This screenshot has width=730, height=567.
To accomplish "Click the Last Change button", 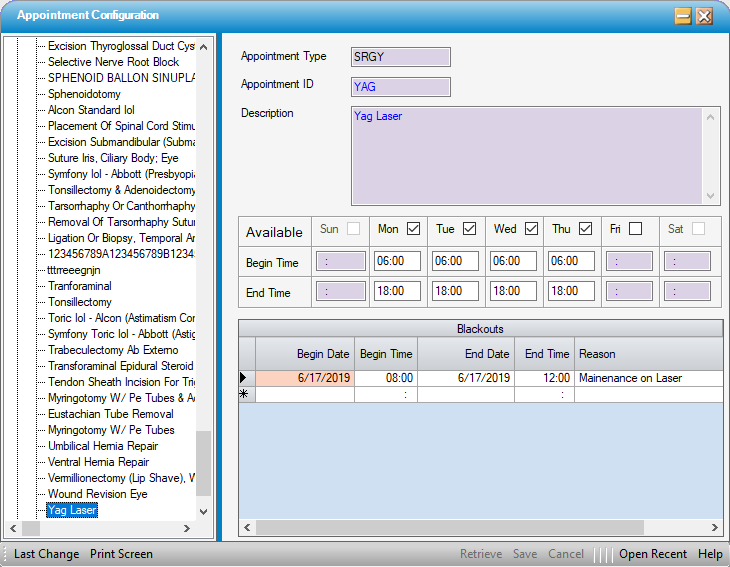I will (47, 554).
